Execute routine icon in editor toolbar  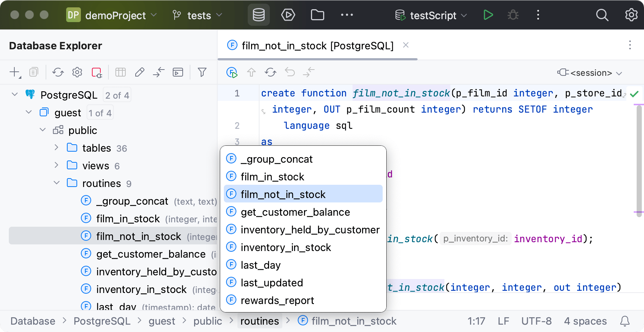point(232,73)
